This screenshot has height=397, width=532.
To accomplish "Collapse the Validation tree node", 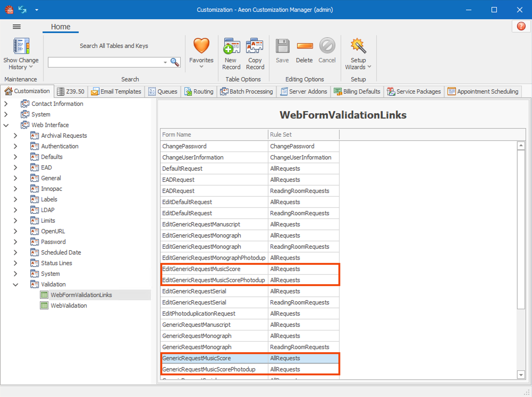I will 15,285.
